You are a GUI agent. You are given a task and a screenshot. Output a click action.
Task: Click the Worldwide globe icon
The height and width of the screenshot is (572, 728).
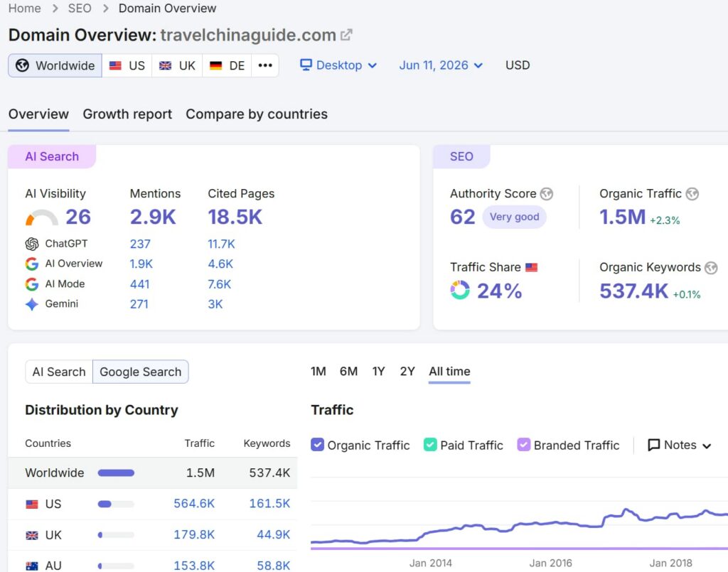pos(22,65)
